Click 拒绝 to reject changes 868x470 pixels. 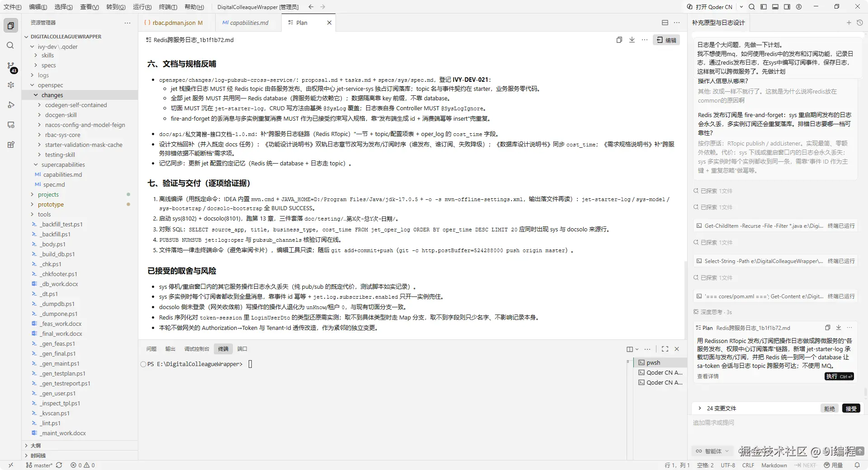point(830,408)
